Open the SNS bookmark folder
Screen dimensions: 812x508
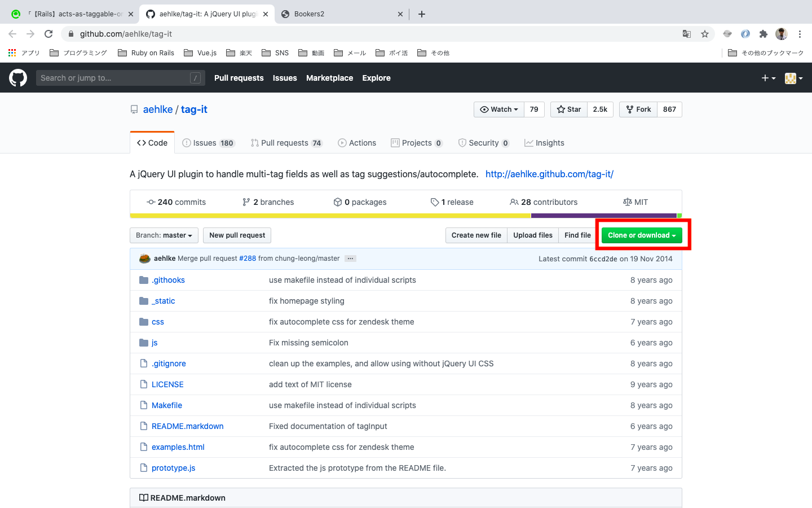click(x=275, y=52)
